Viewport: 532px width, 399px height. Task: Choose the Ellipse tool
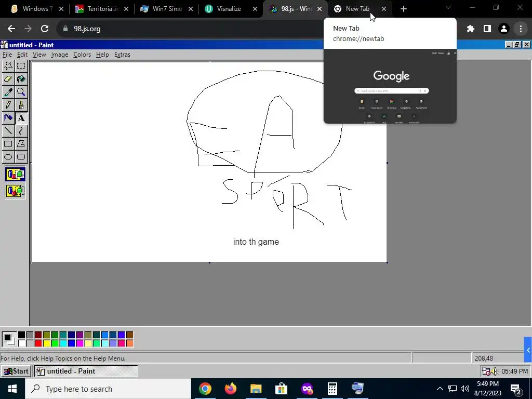pyautogui.click(x=8, y=156)
